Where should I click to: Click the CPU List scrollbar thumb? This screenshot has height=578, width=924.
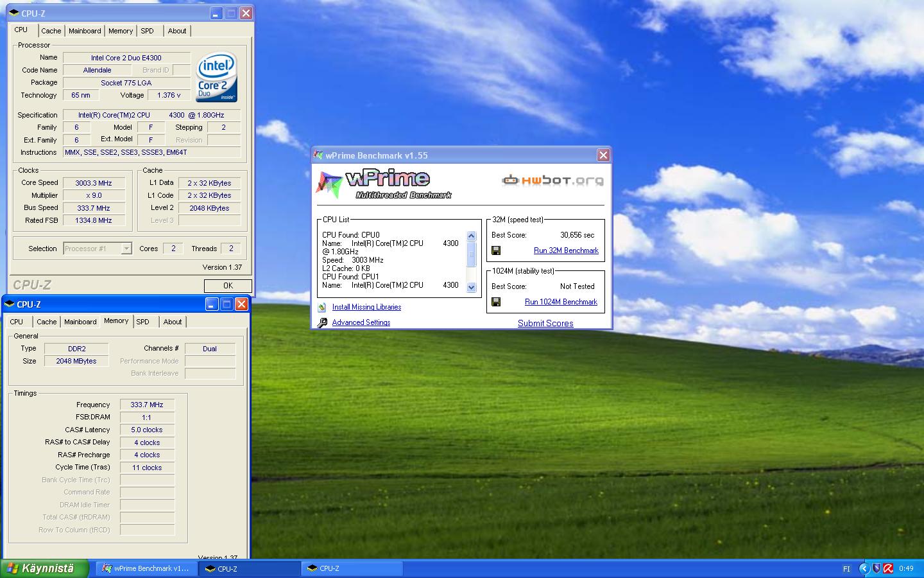pyautogui.click(x=472, y=254)
